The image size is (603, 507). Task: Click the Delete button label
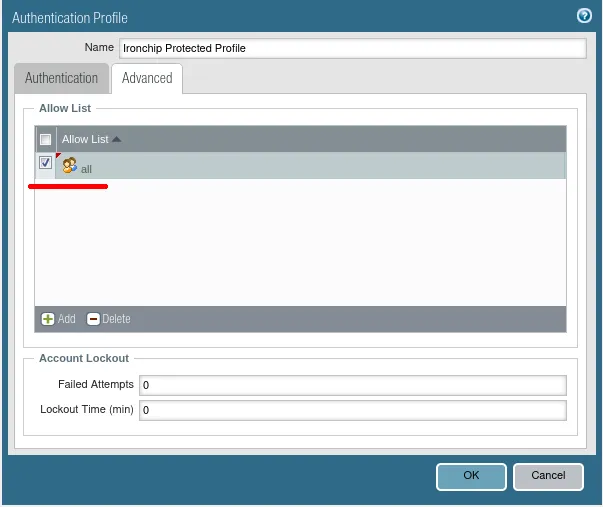[116, 319]
